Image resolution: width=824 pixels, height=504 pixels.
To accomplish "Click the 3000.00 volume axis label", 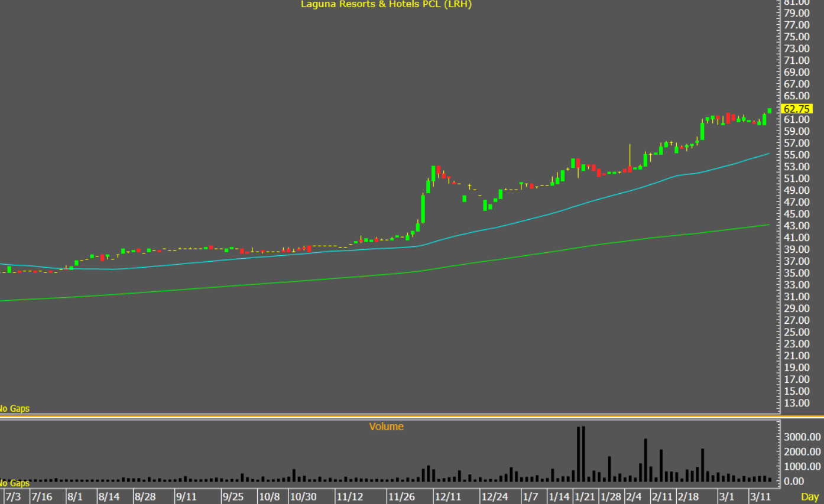I will coord(802,437).
